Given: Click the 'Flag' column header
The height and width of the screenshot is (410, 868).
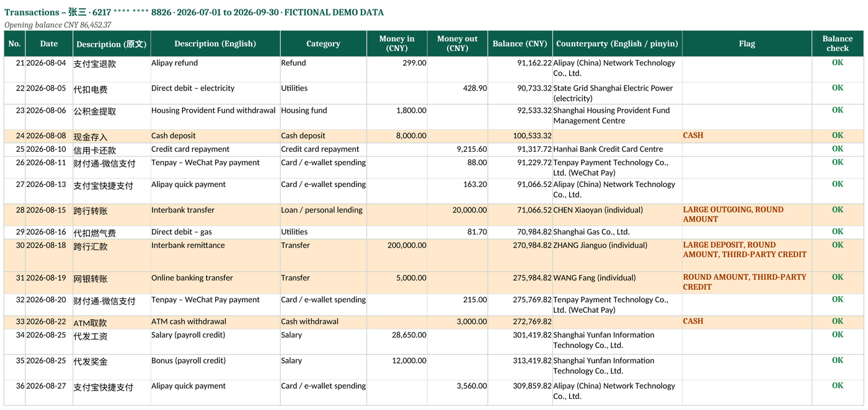Looking at the screenshot, I should point(746,43).
